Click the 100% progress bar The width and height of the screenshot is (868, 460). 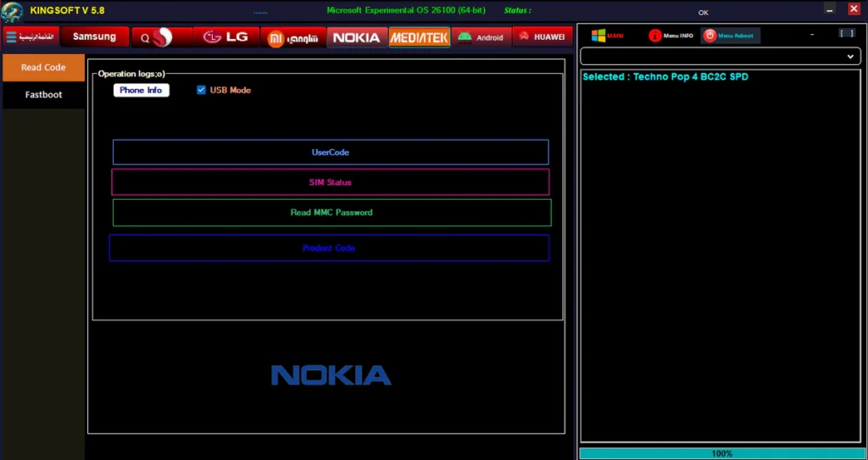tap(721, 453)
